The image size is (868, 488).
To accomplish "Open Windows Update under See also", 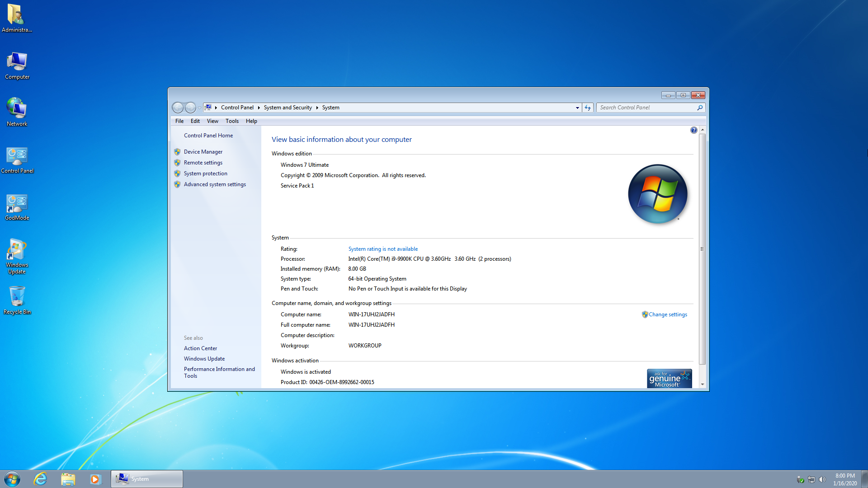I will tap(204, 359).
